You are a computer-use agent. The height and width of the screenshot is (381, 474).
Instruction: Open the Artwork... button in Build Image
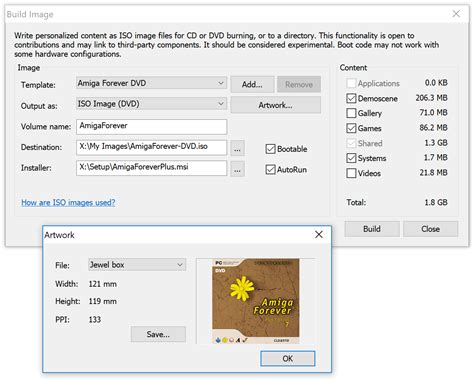(276, 105)
